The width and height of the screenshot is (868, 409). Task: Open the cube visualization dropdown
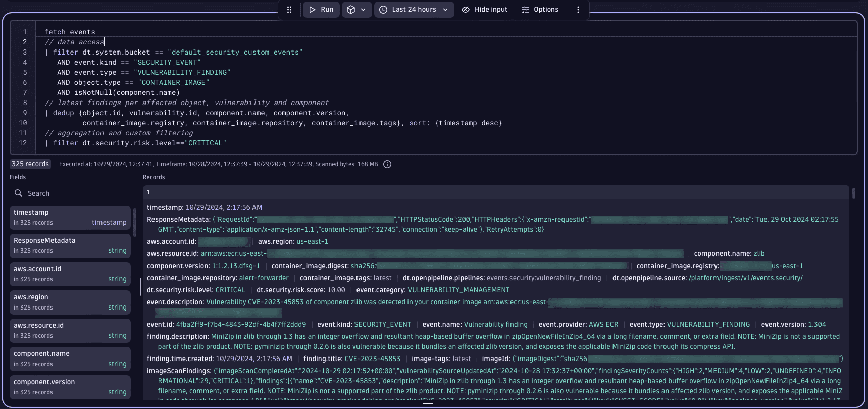click(x=357, y=10)
